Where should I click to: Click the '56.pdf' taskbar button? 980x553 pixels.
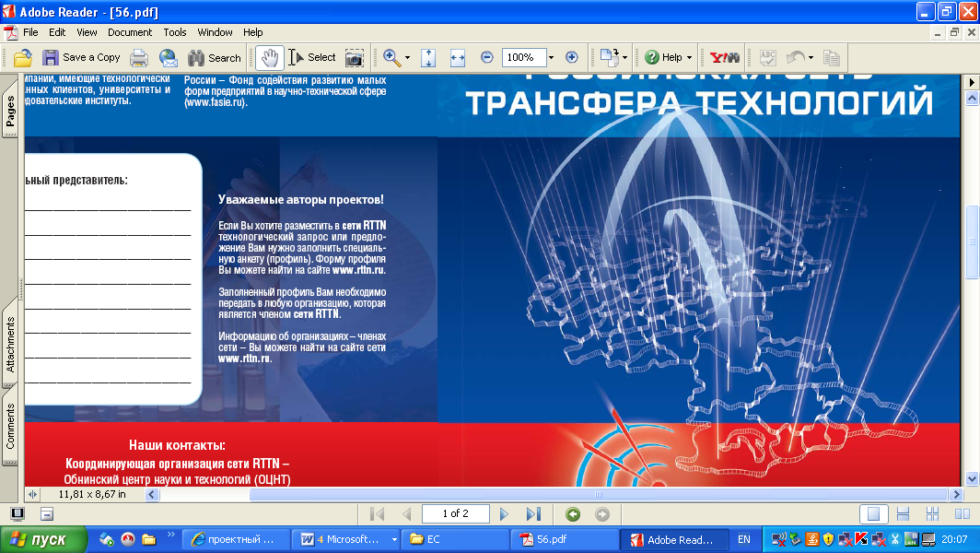(565, 539)
